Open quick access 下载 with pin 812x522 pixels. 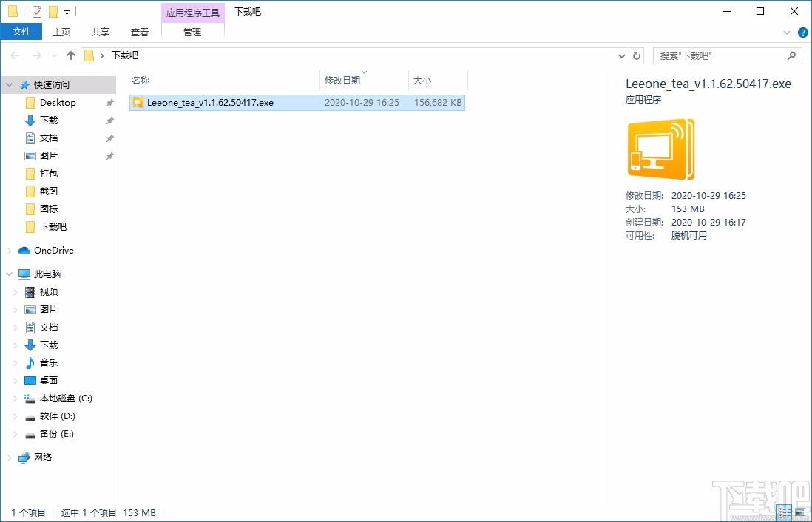pyautogui.click(x=49, y=120)
